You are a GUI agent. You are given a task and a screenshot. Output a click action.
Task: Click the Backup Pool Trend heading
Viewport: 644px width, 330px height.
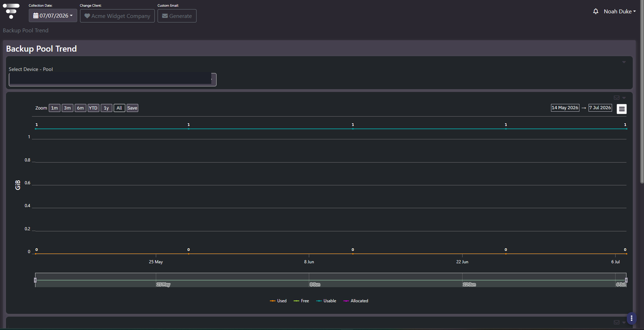point(41,49)
